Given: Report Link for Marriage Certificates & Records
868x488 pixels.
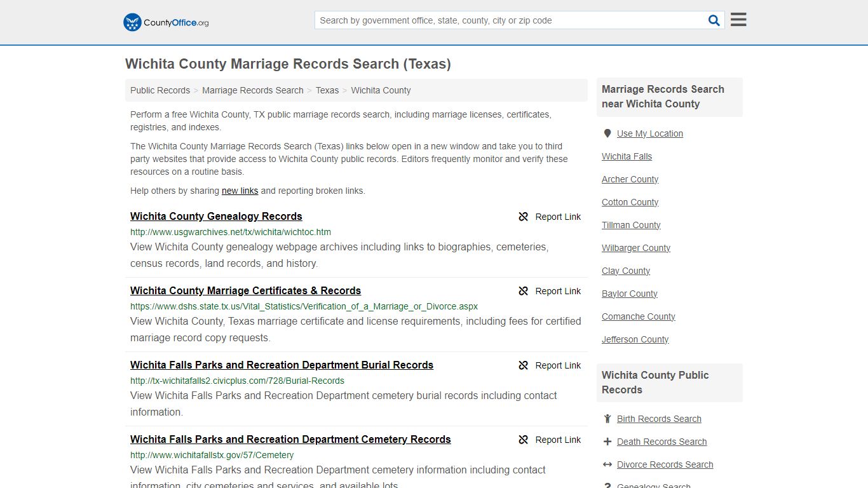Looking at the screenshot, I should (x=558, y=291).
